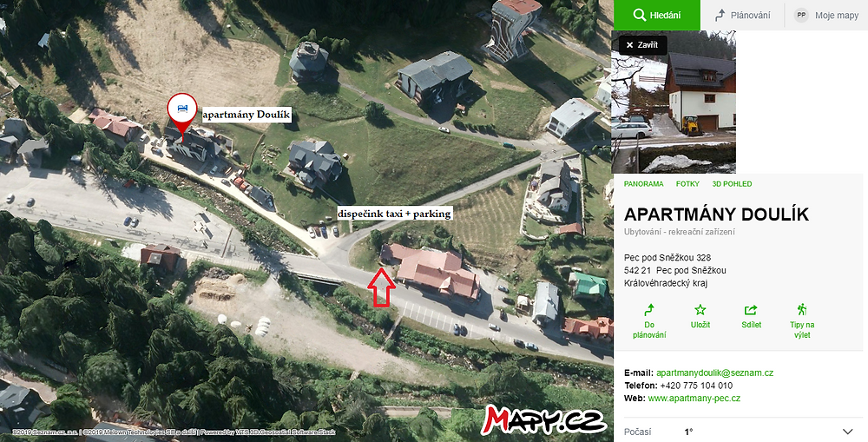Open the Hledání search tab
This screenshot has height=442, width=868.
pyautogui.click(x=656, y=15)
